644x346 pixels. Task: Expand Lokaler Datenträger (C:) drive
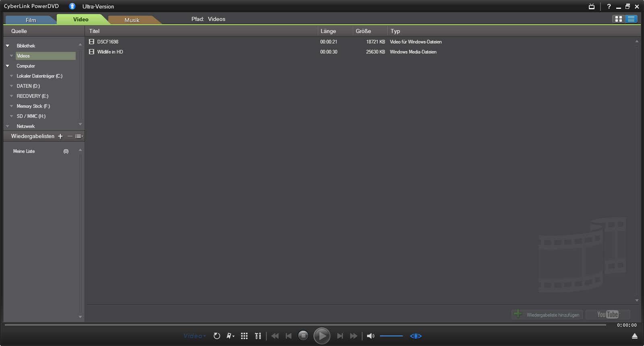point(12,76)
